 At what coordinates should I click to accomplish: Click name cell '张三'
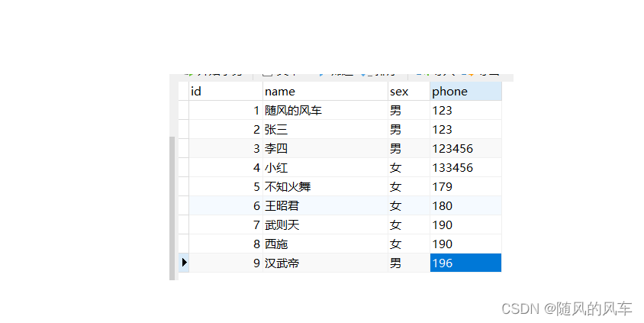coord(325,130)
